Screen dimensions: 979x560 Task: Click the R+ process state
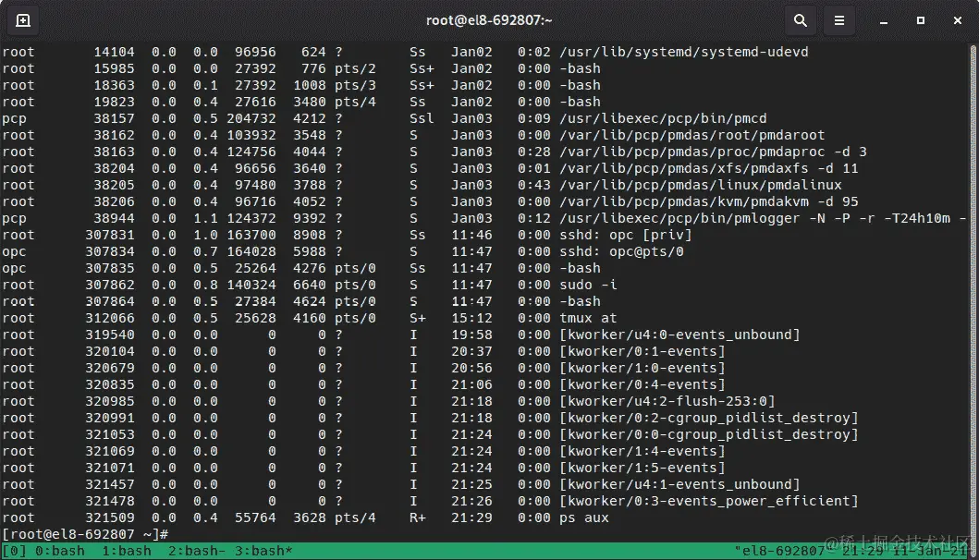pos(418,517)
